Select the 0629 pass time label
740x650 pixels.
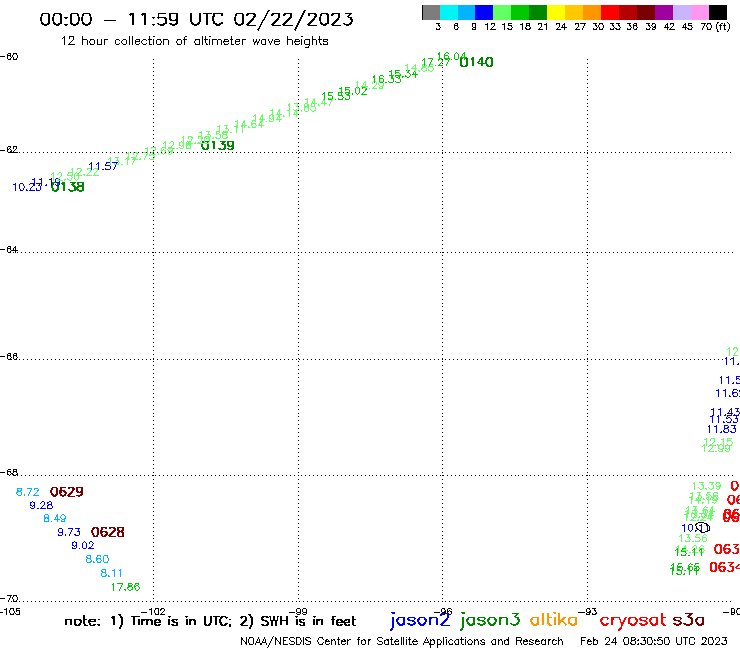point(67,492)
